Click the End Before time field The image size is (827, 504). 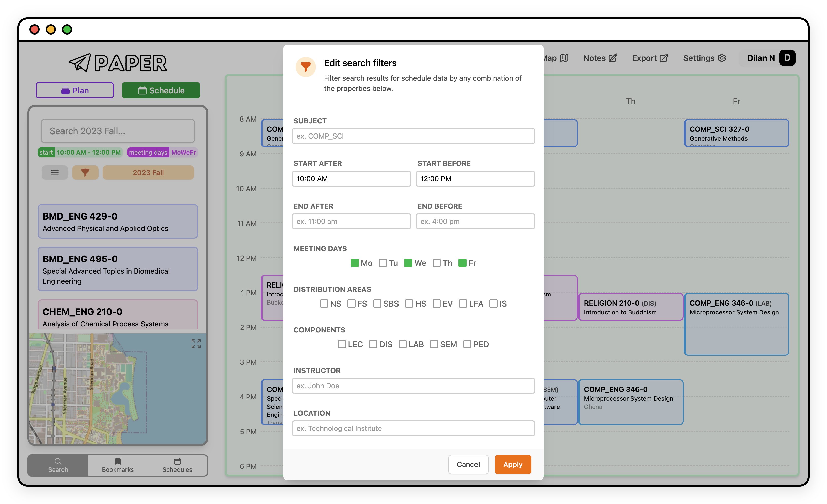475,221
